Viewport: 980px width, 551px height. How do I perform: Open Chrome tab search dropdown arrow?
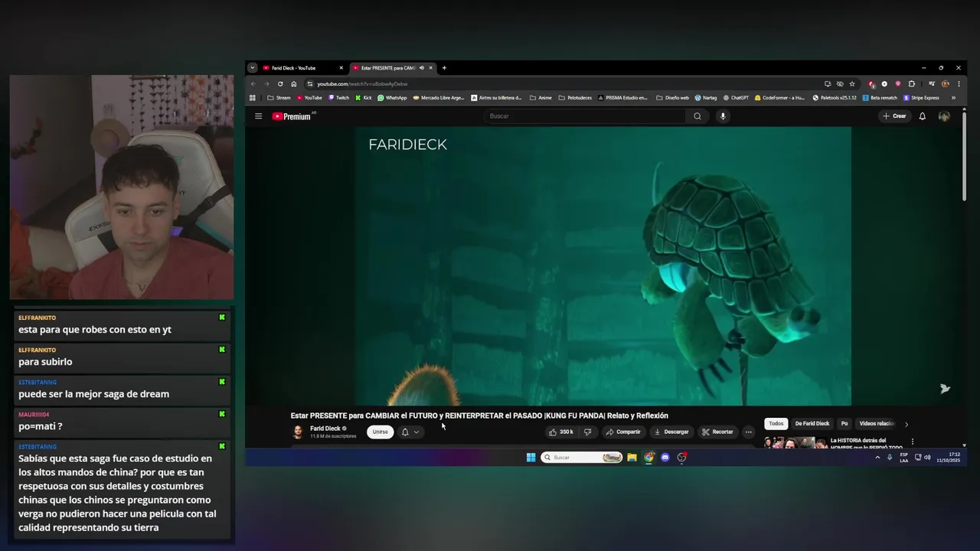(253, 68)
